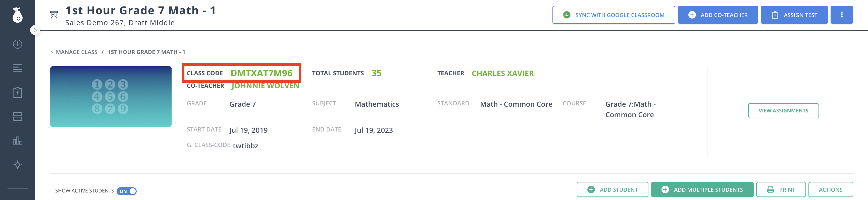Click the blackboard icon beside the class title
This screenshot has width=868, height=200.
click(53, 15)
